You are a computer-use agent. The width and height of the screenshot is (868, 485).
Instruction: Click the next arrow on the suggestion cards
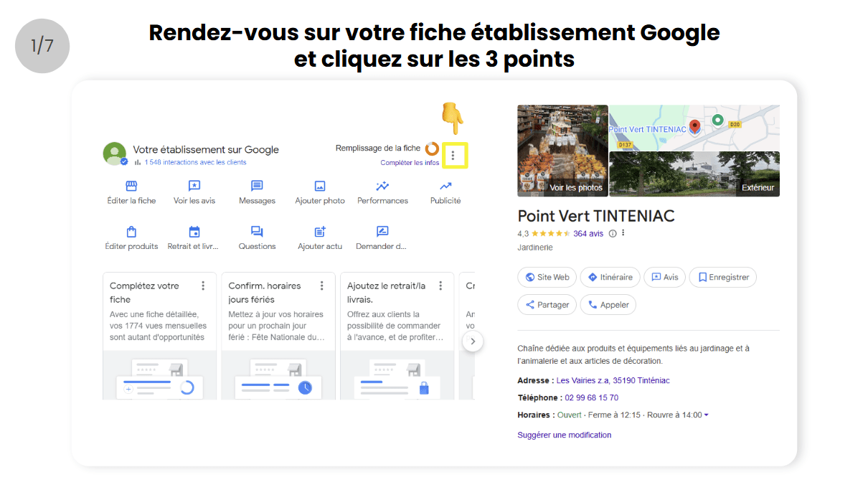tap(472, 341)
